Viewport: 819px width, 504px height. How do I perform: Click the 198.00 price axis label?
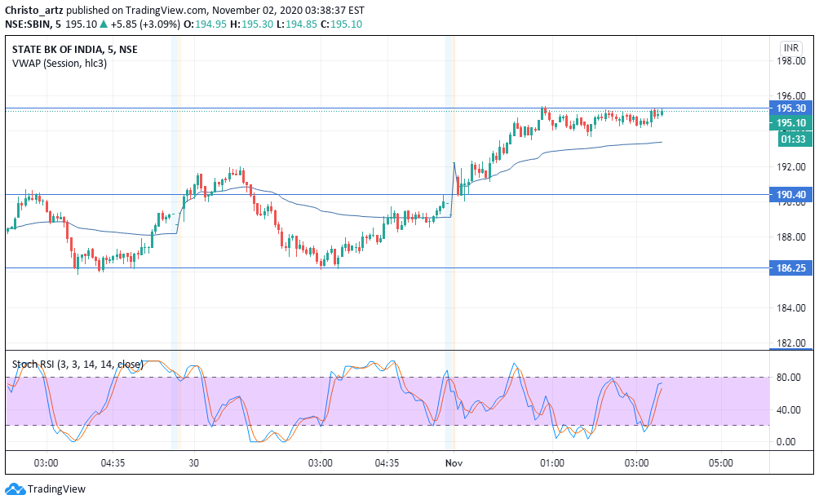pos(790,61)
